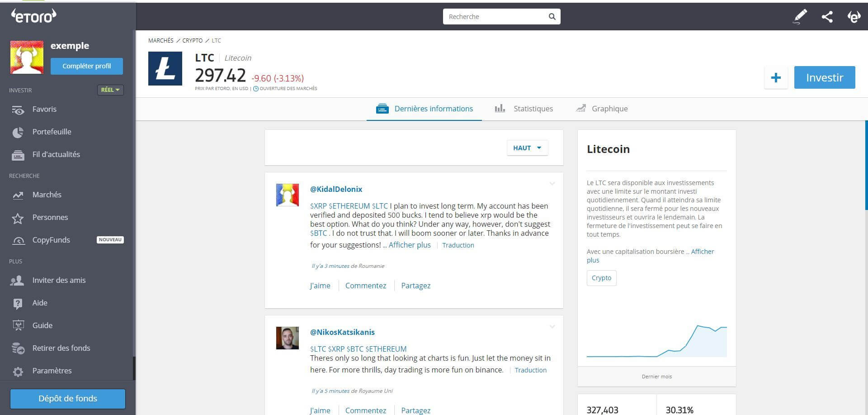
Task: Click the KidalDelonix avatar image
Action: click(x=288, y=195)
